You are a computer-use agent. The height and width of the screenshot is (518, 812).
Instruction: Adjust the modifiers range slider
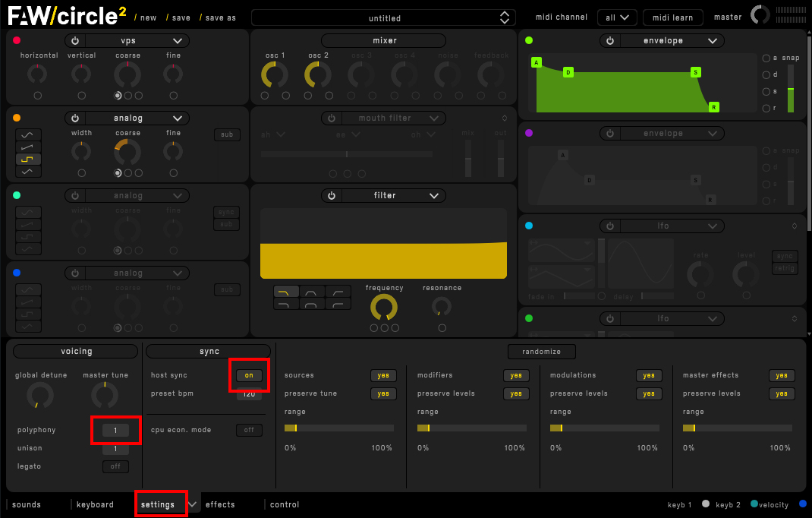tap(472, 428)
